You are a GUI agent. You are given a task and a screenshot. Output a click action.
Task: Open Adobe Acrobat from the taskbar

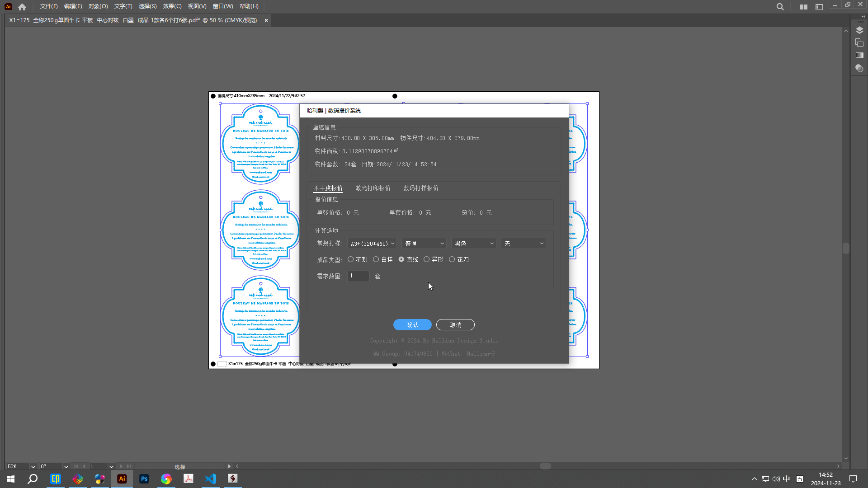(x=189, y=479)
